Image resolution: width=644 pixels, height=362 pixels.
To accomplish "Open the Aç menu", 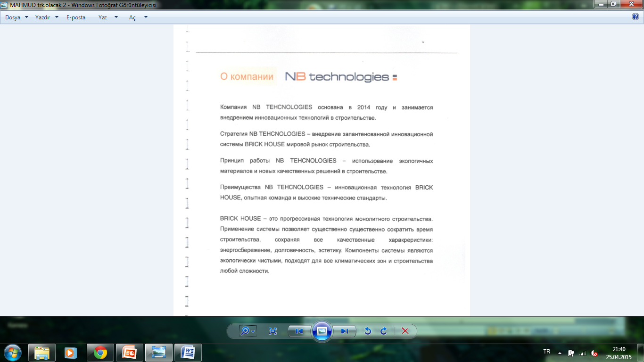I will pyautogui.click(x=132, y=17).
